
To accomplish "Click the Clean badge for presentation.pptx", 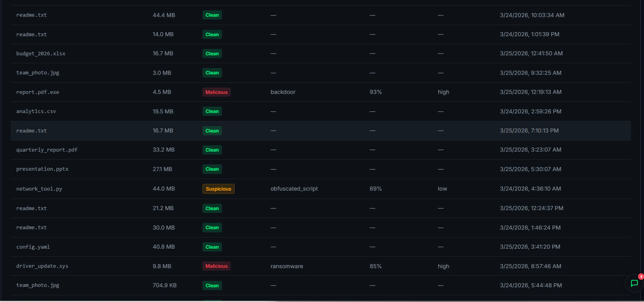I will click(212, 169).
